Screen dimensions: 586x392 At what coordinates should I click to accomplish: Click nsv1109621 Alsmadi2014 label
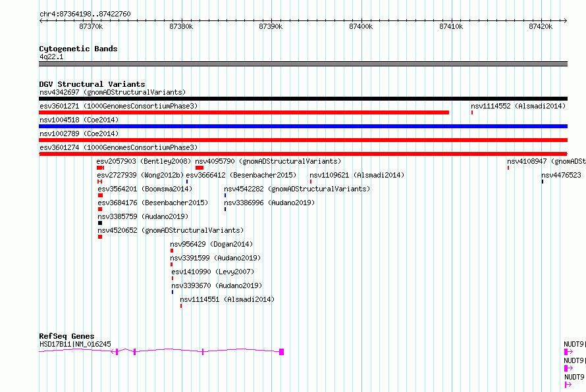coord(357,175)
